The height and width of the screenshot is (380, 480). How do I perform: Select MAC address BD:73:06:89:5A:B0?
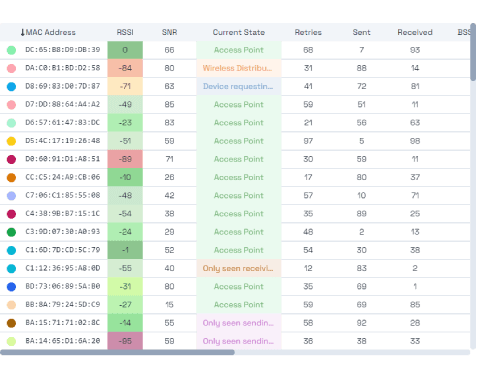click(x=63, y=286)
